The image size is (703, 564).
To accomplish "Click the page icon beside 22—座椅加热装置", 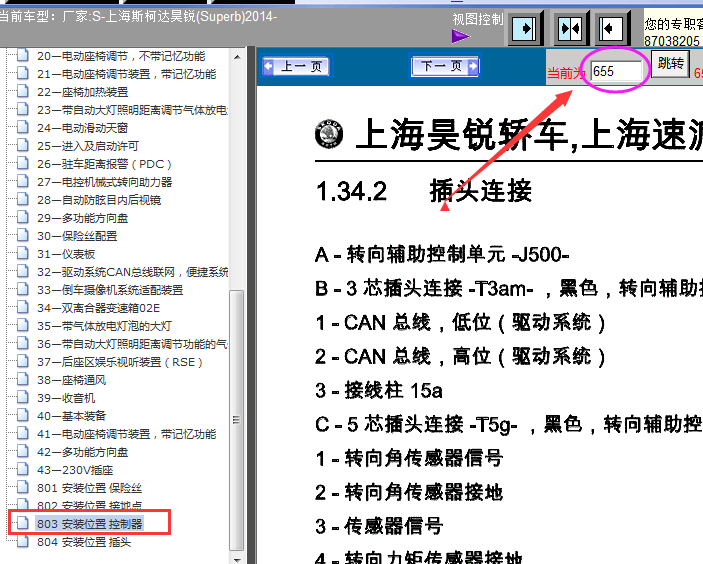I will click(x=23, y=91).
